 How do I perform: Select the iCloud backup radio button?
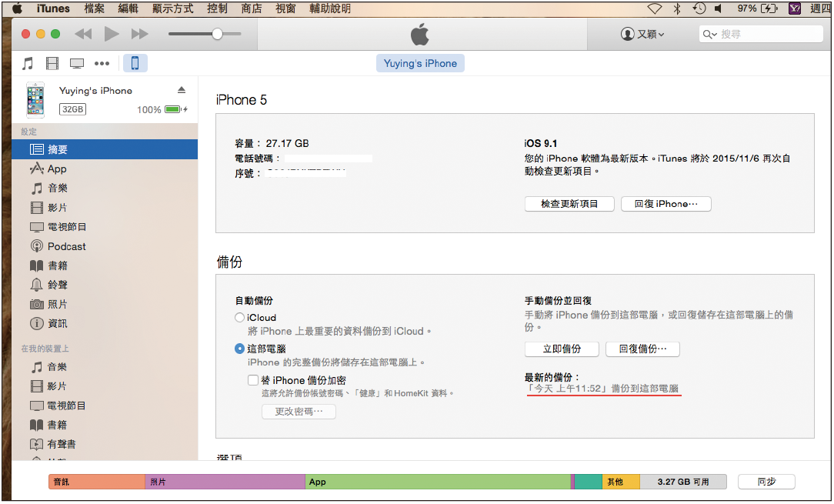[x=240, y=318]
